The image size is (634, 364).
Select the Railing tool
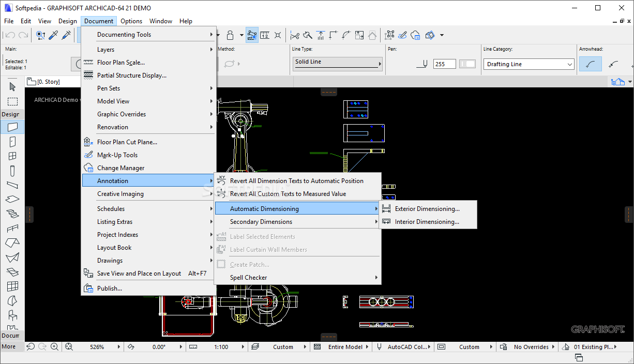tap(12, 228)
